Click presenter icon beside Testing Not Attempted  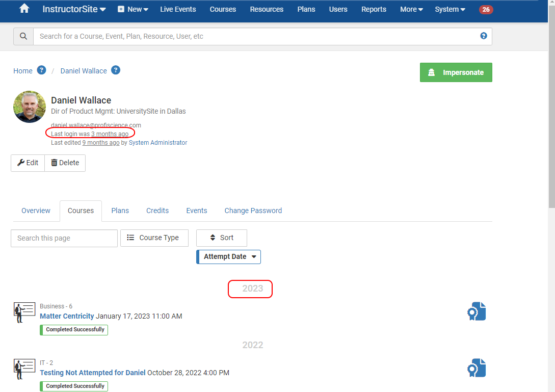(24, 369)
